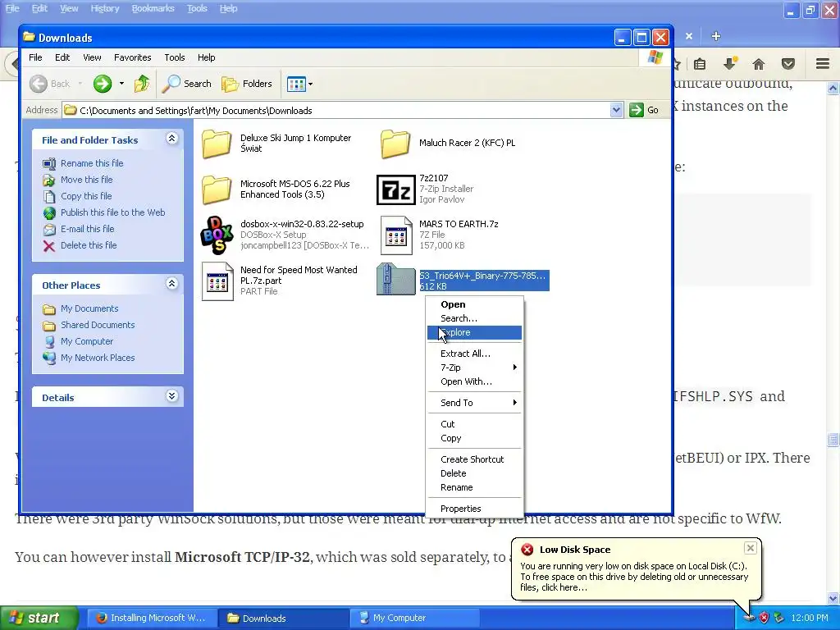Collapse File and Folder Tasks panel
This screenshot has height=630, width=840.
point(171,139)
